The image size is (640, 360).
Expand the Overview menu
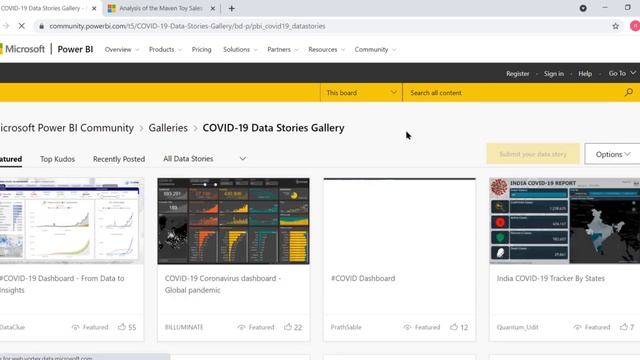(x=122, y=49)
